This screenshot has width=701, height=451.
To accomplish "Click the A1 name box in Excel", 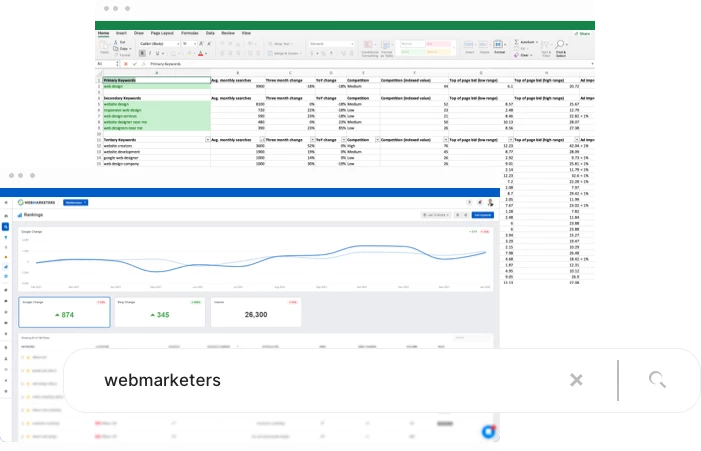I will tap(107, 64).
